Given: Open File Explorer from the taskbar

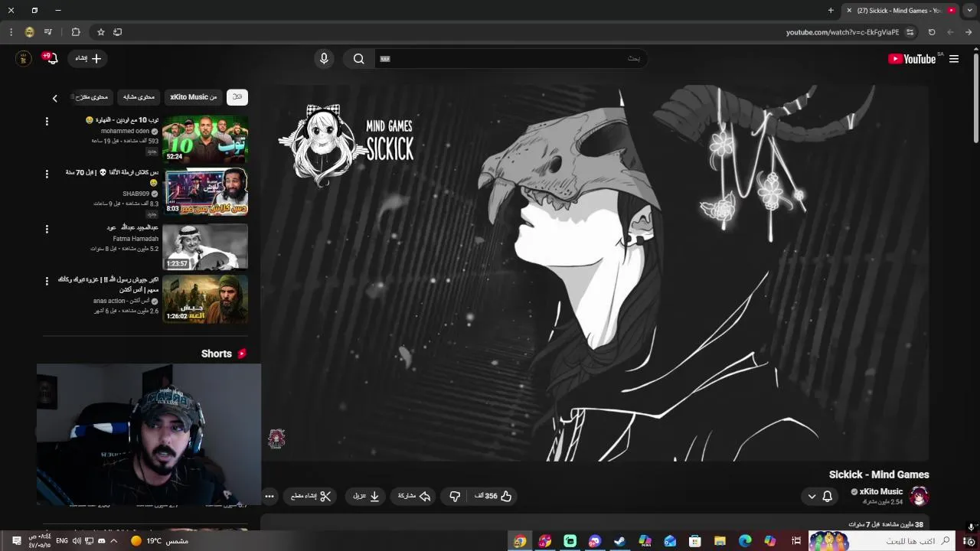Looking at the screenshot, I should (x=720, y=541).
